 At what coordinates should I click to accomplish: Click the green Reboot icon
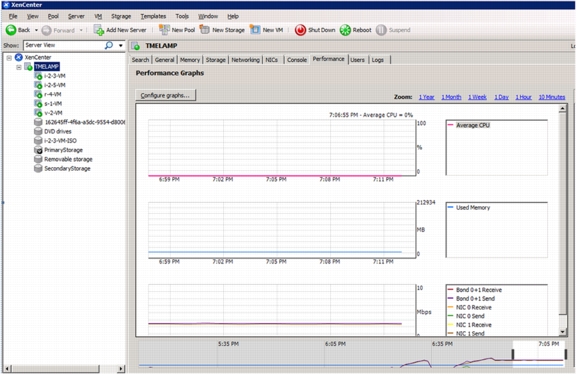click(345, 30)
